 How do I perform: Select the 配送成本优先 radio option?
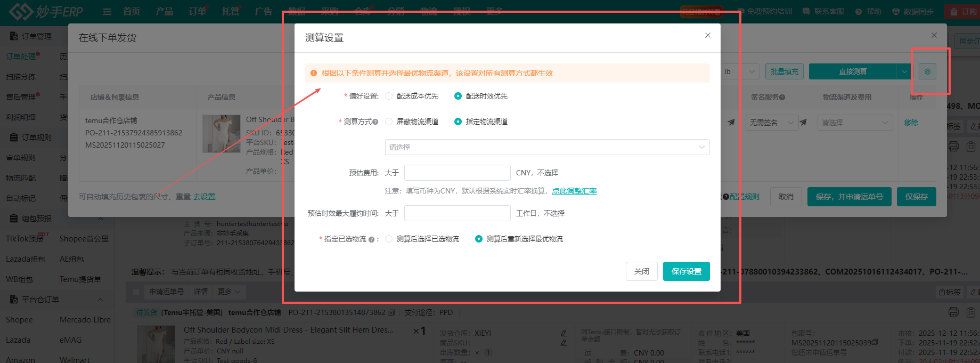click(389, 96)
